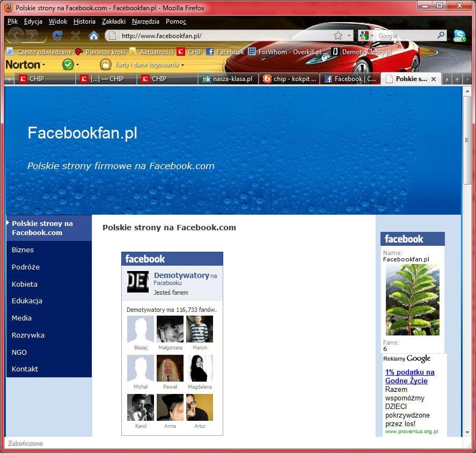476x453 pixels.
Task: Open fan Artur's profile photo
Action: point(200,407)
